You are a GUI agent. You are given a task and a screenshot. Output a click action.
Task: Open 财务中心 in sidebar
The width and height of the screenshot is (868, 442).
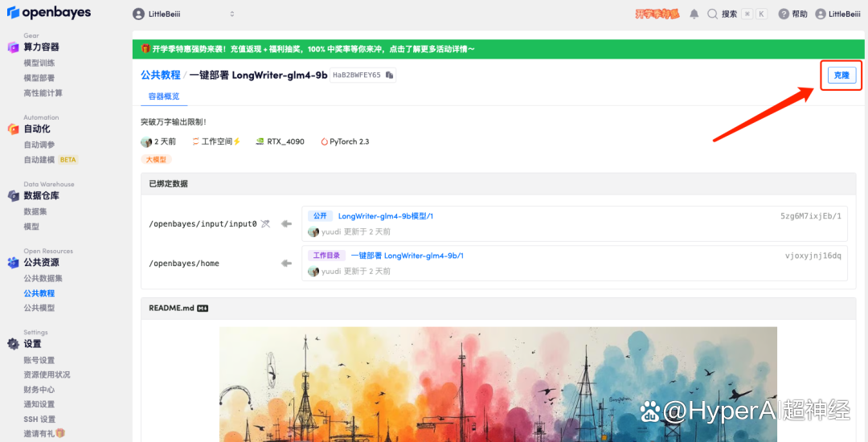(x=39, y=390)
